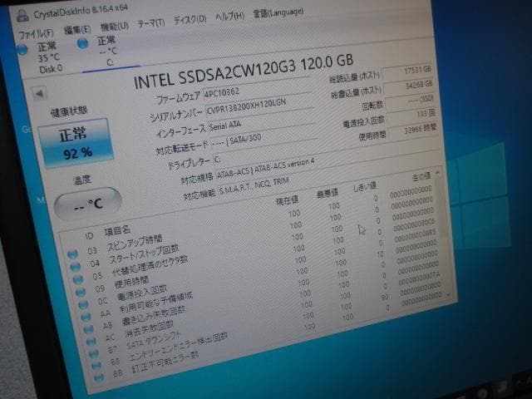Open the 編集(E) menu
This screenshot has width=532, height=399.
(77, 30)
